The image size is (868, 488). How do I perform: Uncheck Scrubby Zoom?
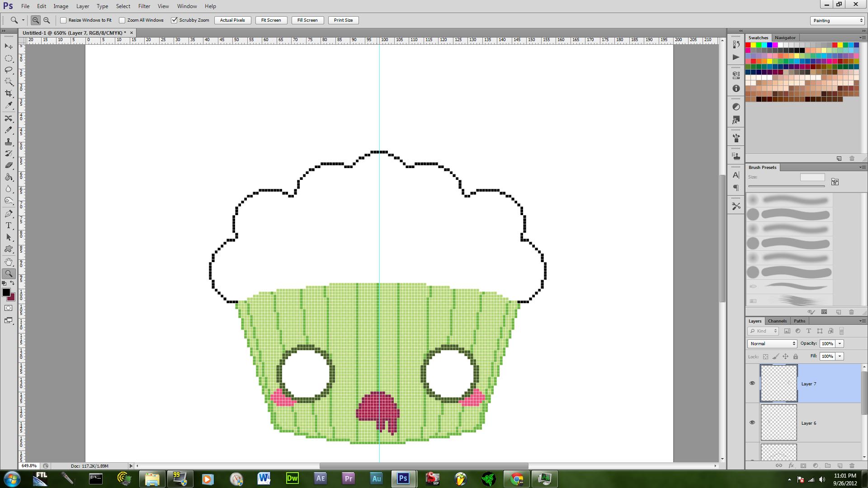point(174,20)
